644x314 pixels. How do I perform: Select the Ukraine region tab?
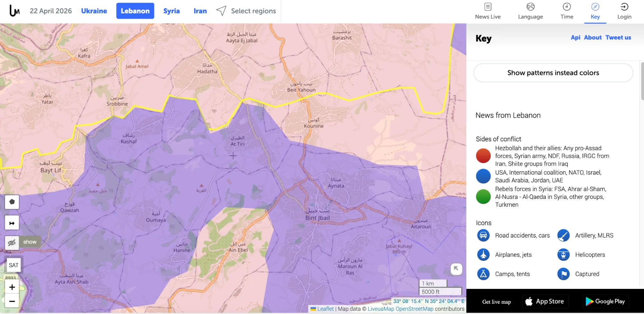[x=94, y=11]
